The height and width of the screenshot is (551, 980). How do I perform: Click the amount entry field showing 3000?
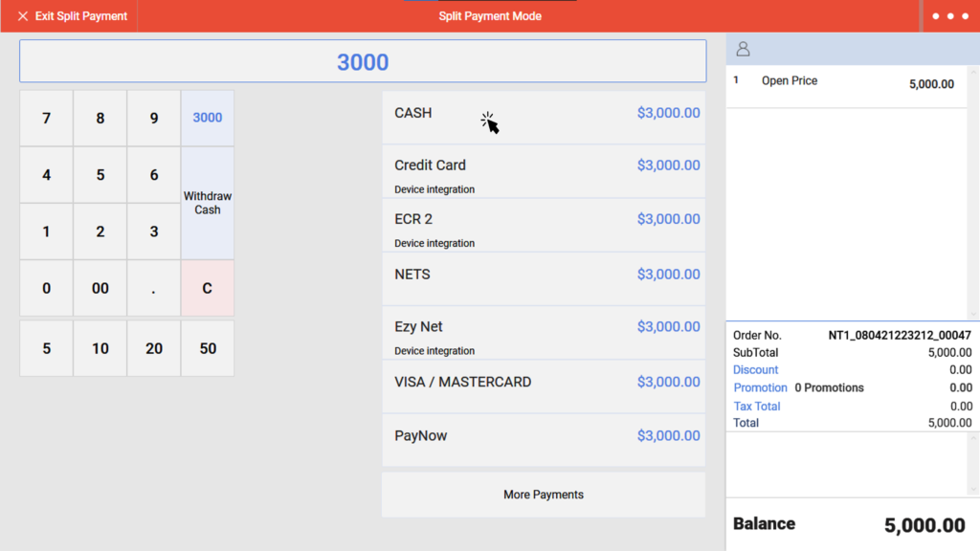coord(363,61)
